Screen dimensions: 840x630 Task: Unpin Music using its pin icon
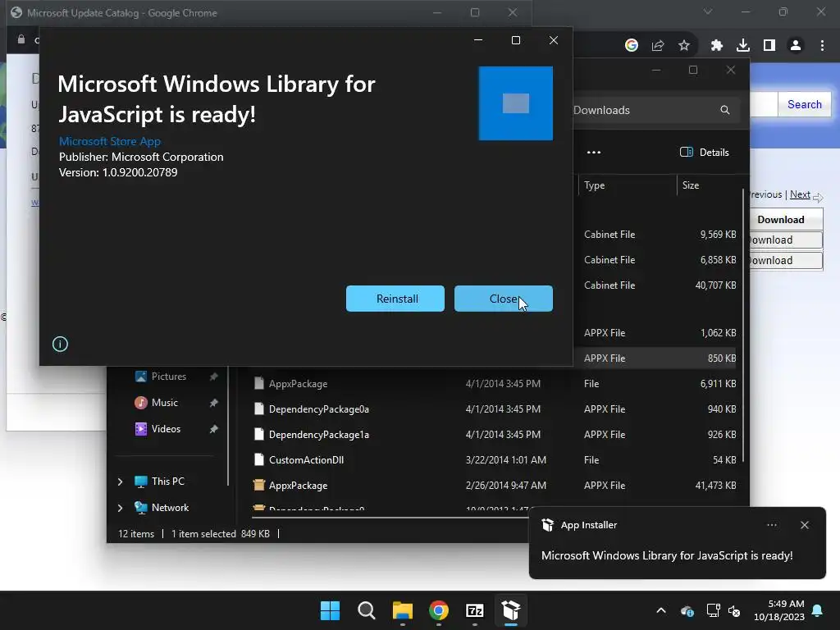pyautogui.click(x=214, y=403)
